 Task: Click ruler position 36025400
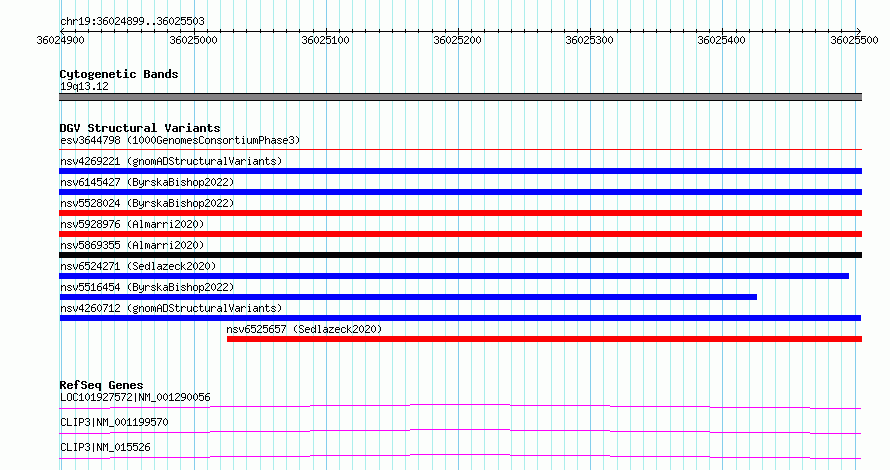click(721, 40)
